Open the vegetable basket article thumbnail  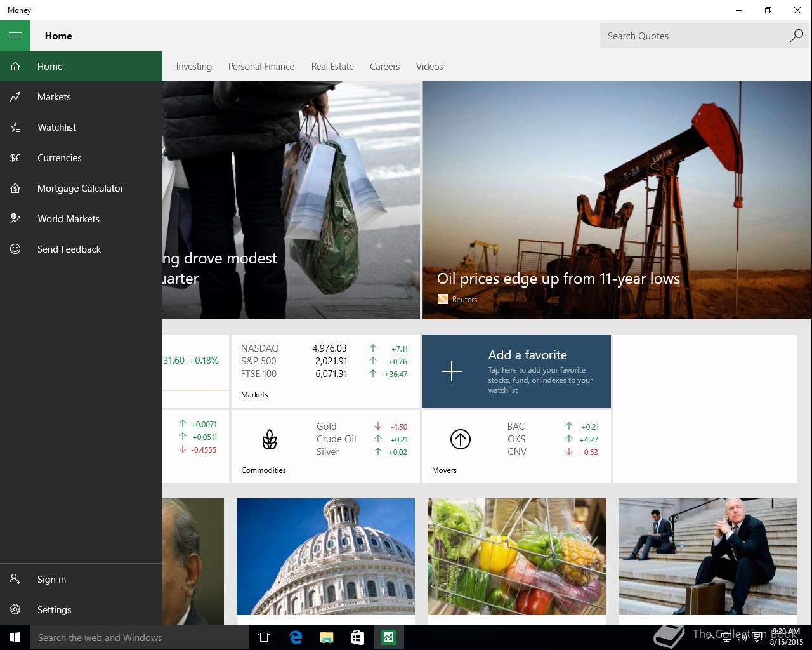(516, 556)
